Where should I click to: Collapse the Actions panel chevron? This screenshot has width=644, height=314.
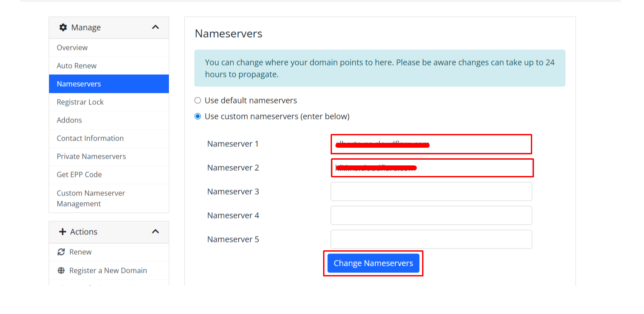pos(155,231)
